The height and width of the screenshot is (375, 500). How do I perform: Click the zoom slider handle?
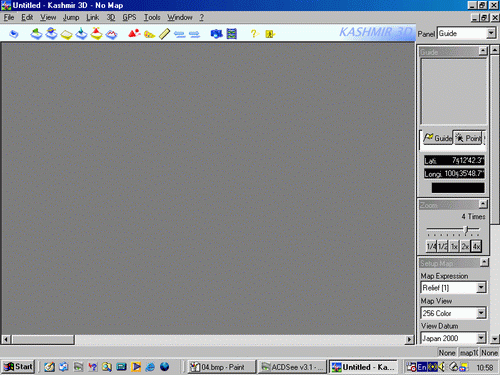tap(467, 230)
